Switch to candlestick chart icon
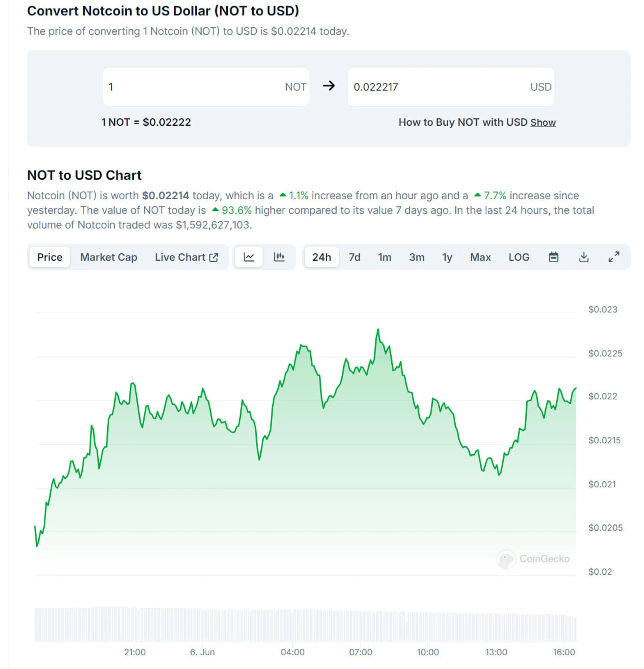The width and height of the screenshot is (644, 669). pyautogui.click(x=279, y=257)
